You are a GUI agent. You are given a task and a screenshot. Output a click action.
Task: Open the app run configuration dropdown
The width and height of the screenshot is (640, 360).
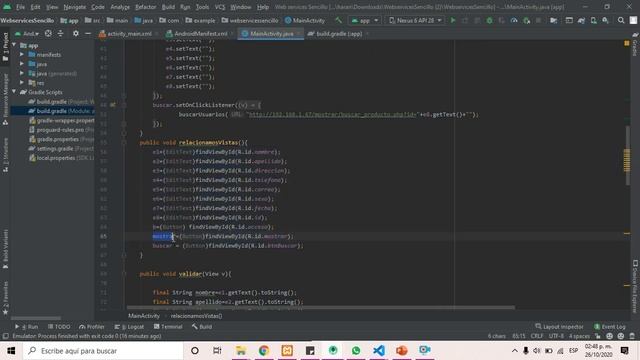pos(365,20)
